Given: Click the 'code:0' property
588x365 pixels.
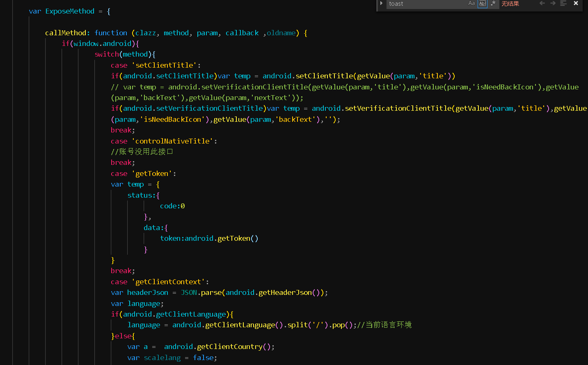Looking at the screenshot, I should [172, 206].
